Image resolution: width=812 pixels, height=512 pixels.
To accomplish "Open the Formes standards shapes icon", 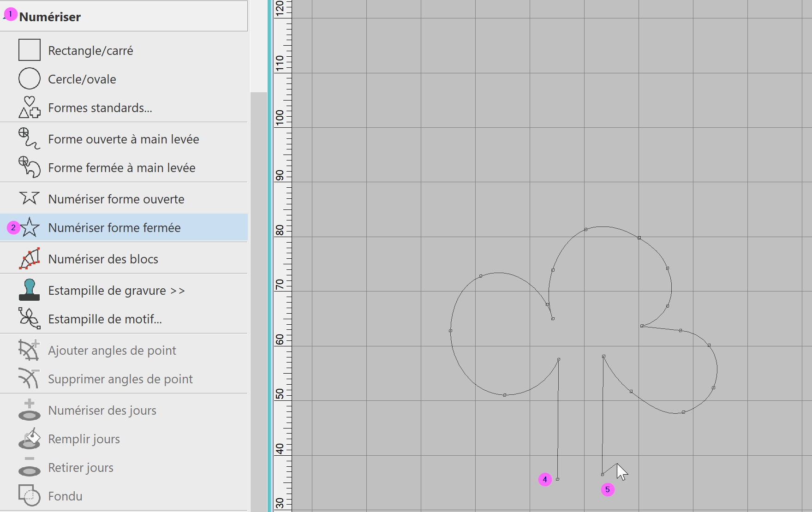I will [x=29, y=107].
